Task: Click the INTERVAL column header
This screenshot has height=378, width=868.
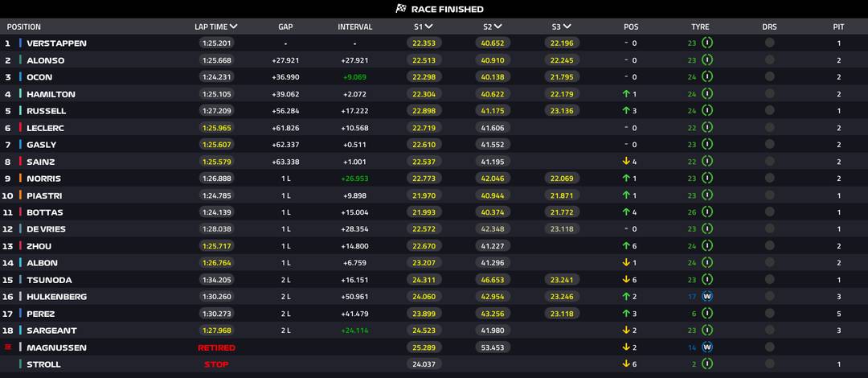Action: pyautogui.click(x=355, y=27)
